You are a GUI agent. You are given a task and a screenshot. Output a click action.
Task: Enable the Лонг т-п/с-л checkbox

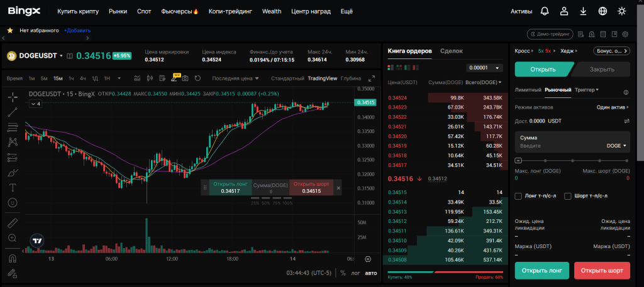pos(518,196)
